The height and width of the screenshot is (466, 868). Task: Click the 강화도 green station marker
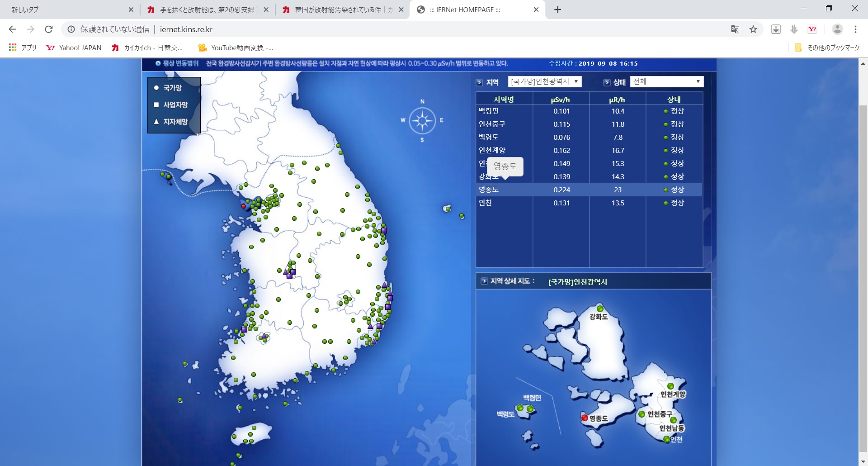point(600,309)
